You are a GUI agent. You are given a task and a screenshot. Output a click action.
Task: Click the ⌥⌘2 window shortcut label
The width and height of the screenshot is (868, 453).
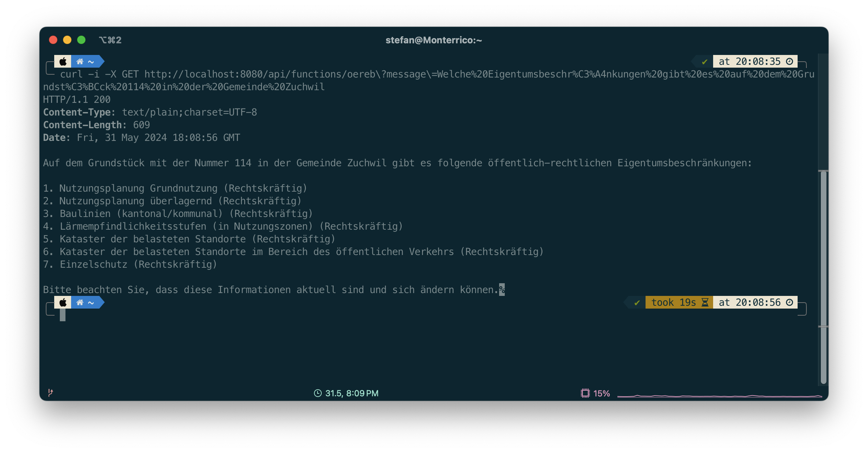click(110, 40)
